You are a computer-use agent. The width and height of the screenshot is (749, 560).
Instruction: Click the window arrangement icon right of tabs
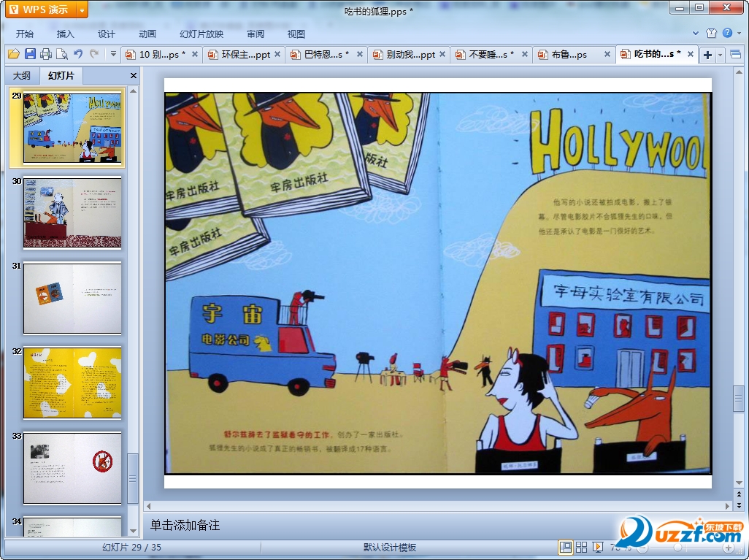[x=736, y=55]
